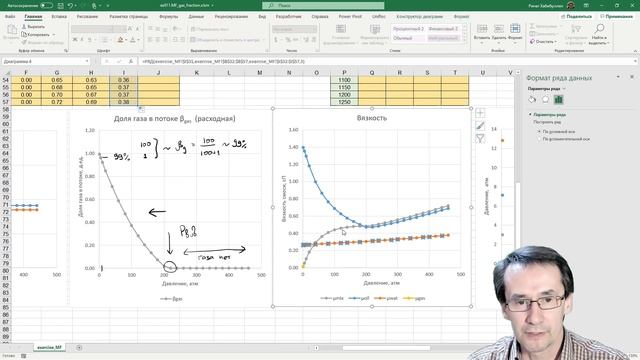Open Series Options bar-chart tab in pane
Image resolution: width=640 pixels, height=360 pixels.
pyautogui.click(x=558, y=100)
